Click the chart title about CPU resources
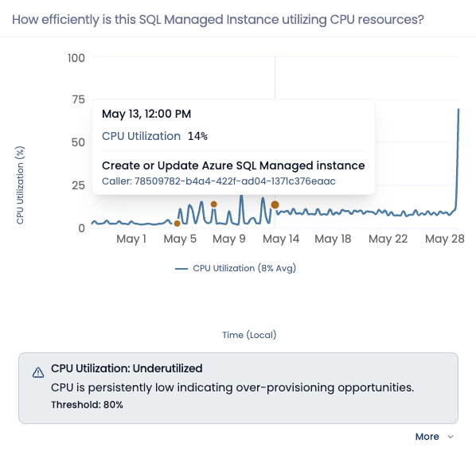The width and height of the screenshot is (476, 459). (217, 20)
